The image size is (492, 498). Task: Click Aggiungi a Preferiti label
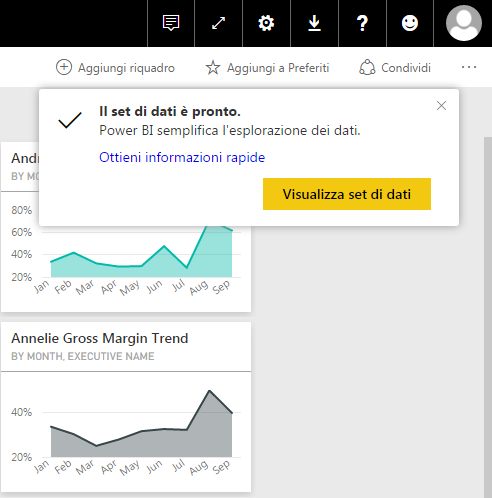tap(278, 68)
